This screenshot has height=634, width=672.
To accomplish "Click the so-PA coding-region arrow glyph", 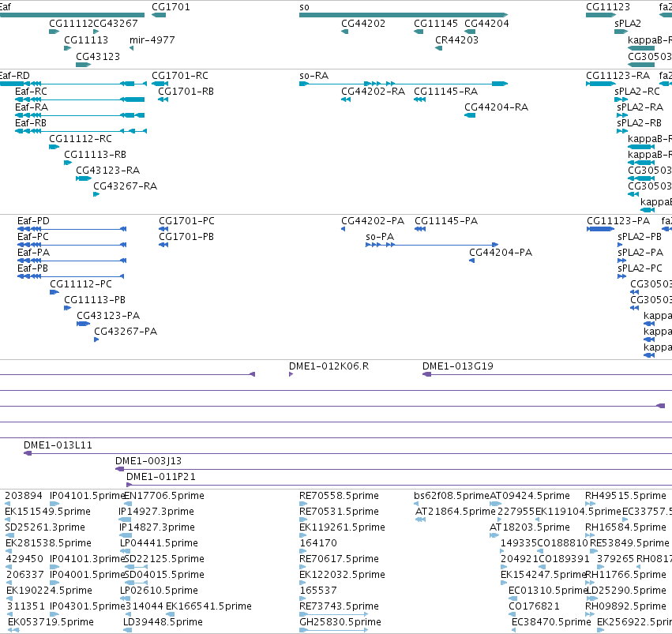I will (432, 245).
